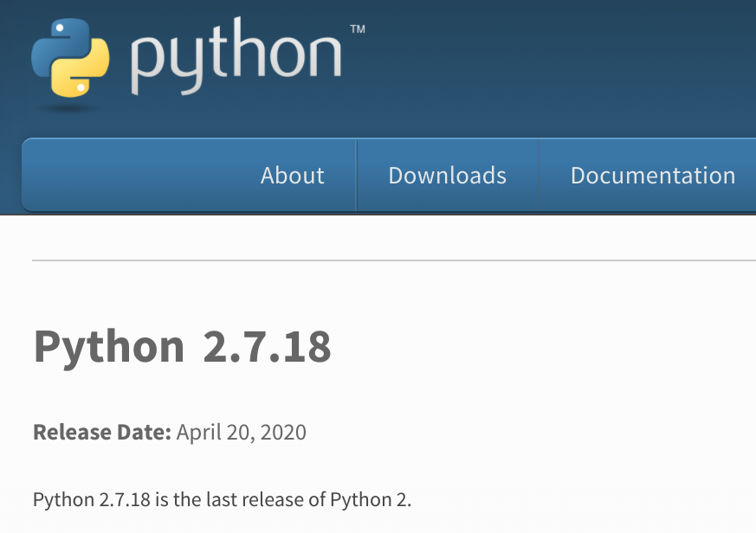The width and height of the screenshot is (756, 533).
Task: Click the word 'Python' in the page heading
Action: (x=109, y=347)
